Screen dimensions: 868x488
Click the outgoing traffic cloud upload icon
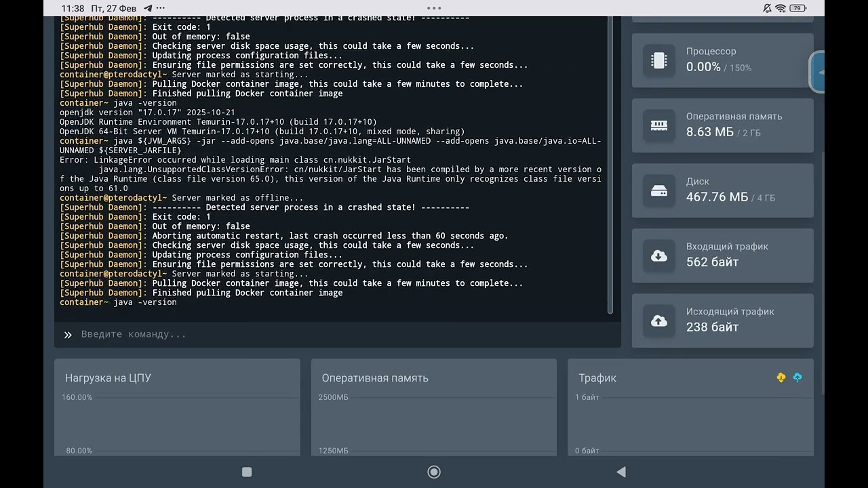tap(658, 321)
